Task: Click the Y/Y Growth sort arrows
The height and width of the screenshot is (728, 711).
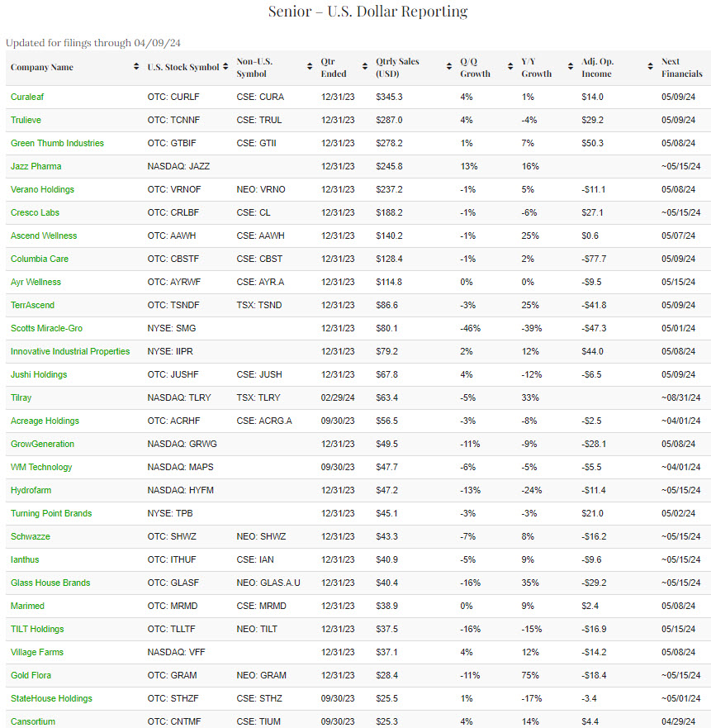Action: [571, 67]
